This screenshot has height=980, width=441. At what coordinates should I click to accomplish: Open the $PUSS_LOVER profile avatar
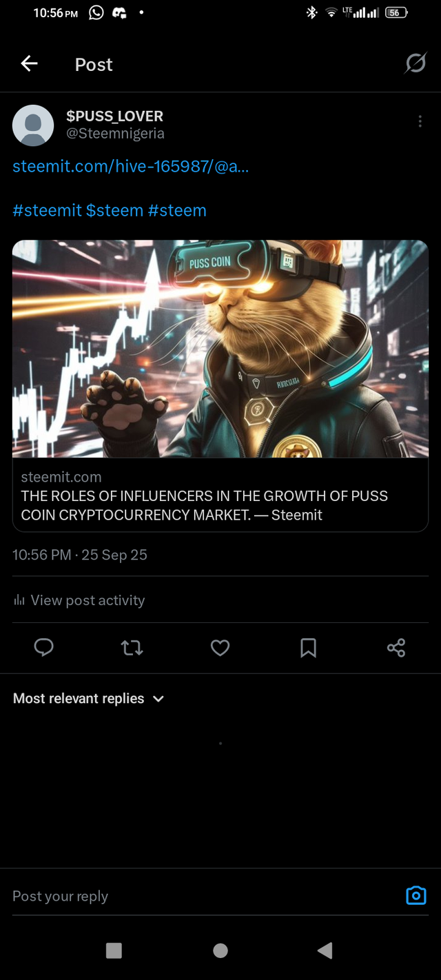pyautogui.click(x=33, y=125)
